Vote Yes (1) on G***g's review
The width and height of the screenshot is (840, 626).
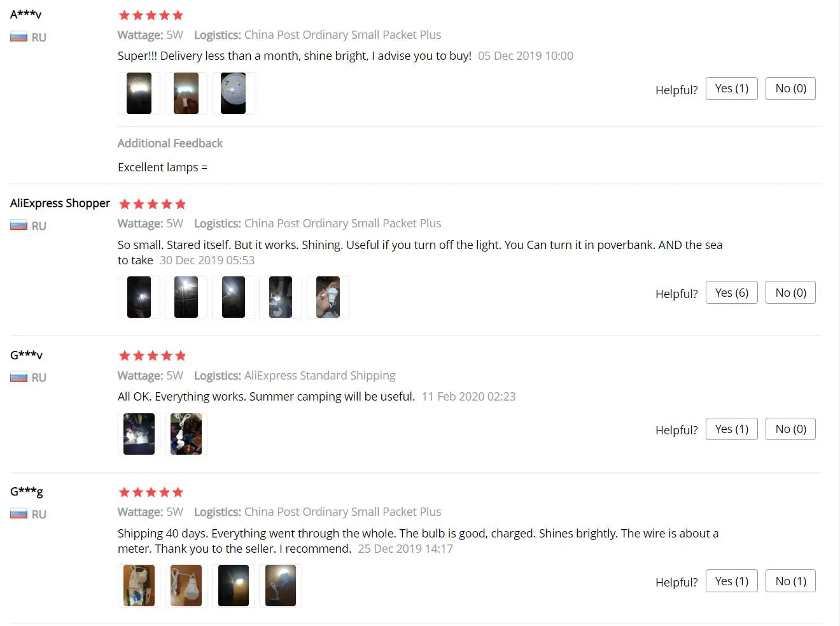tap(732, 581)
